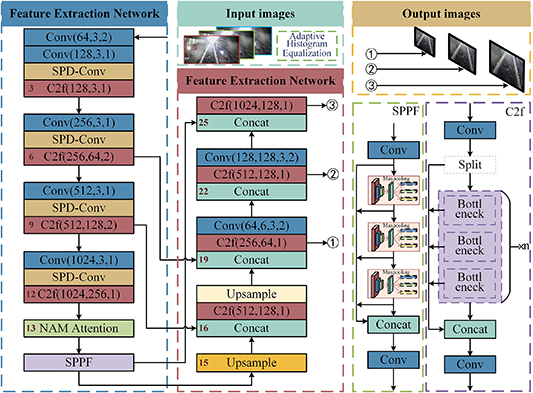
Task: Click layer 3 C2f(128,3,1) block
Action: [79, 88]
